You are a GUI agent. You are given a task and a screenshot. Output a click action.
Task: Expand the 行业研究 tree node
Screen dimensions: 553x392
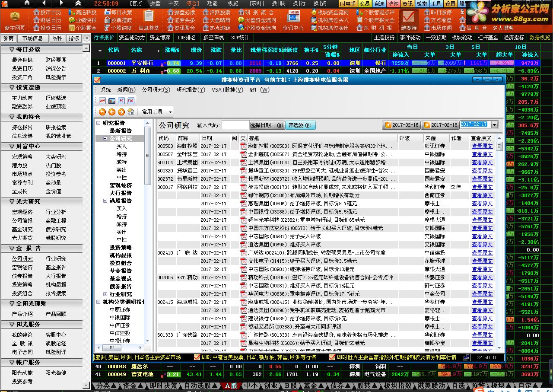[x=105, y=294]
